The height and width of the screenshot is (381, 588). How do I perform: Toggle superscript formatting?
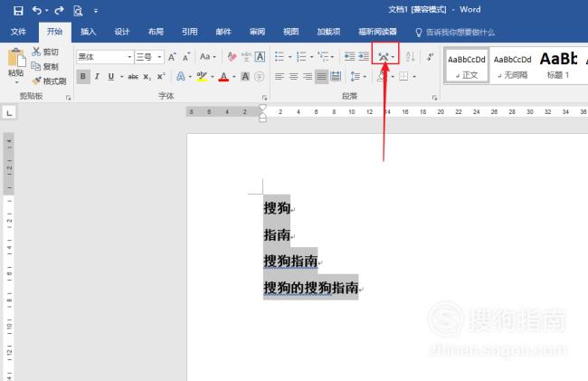pos(161,77)
